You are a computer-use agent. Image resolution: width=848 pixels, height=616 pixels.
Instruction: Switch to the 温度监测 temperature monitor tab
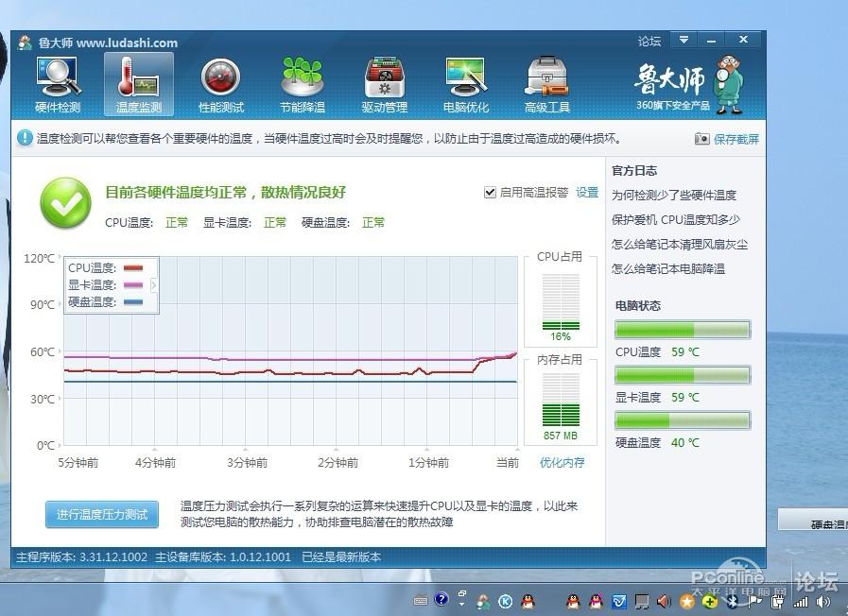click(139, 85)
